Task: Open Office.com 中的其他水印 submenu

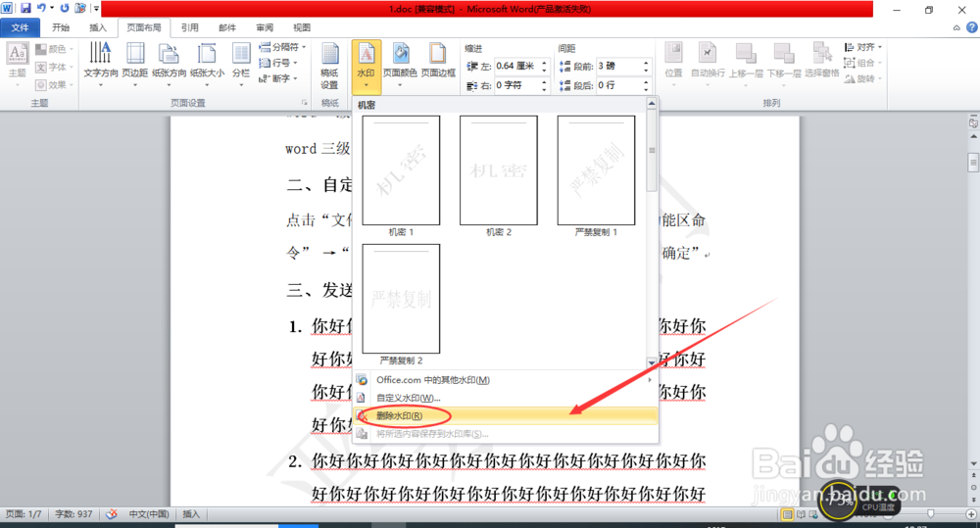Action: click(506, 380)
